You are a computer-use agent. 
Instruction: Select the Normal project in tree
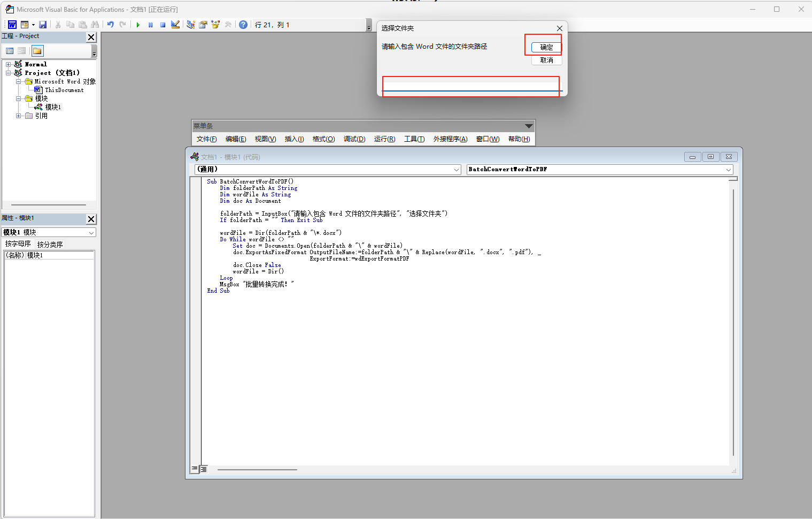pos(36,64)
